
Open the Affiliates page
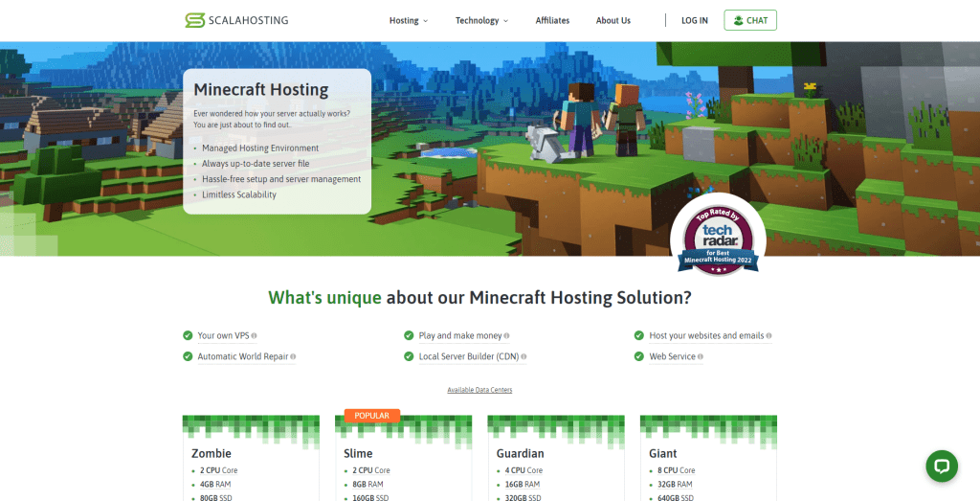tap(552, 20)
